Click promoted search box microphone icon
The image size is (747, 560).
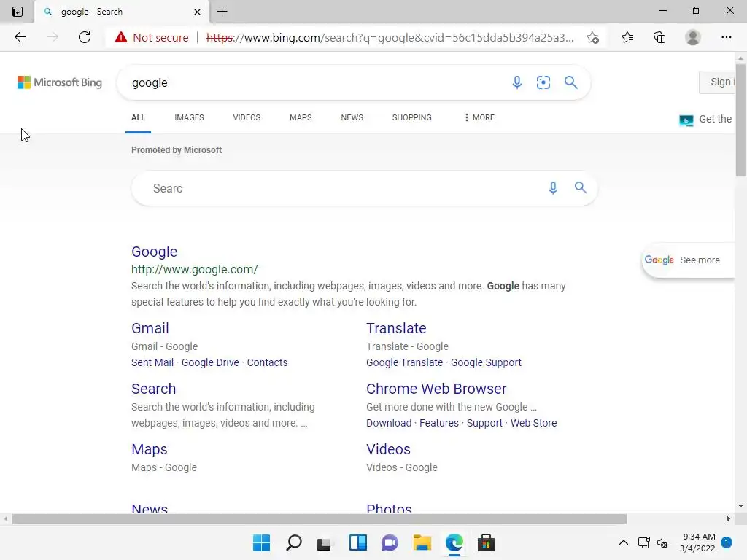point(553,188)
